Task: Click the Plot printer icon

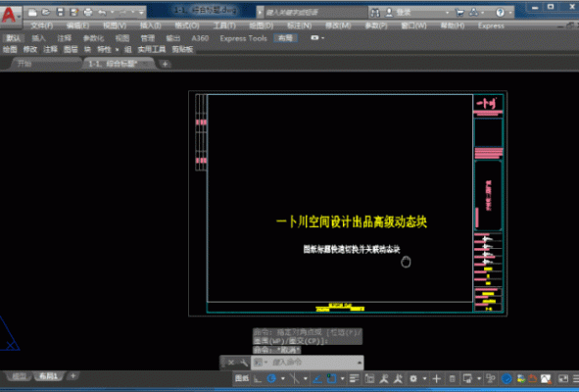Action: 88,12
